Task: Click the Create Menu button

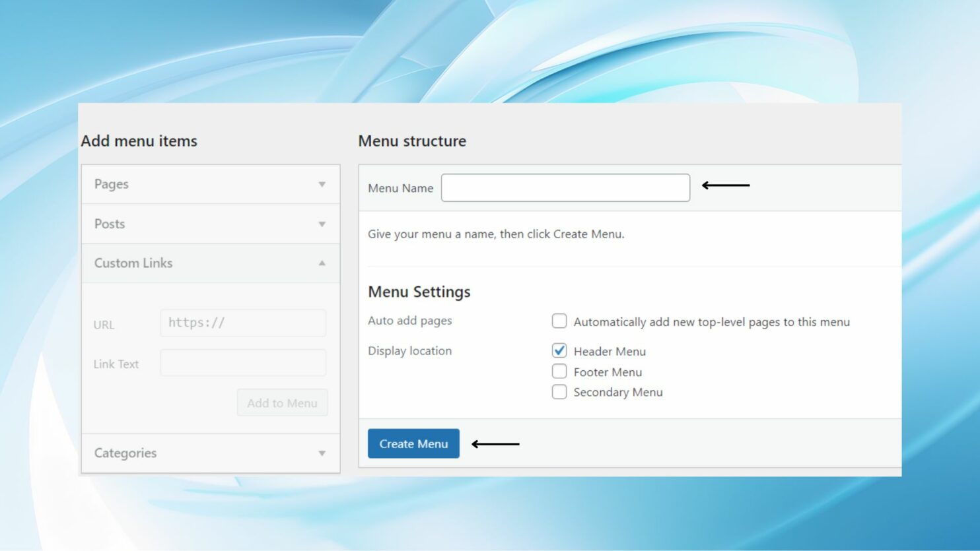Action: point(413,443)
